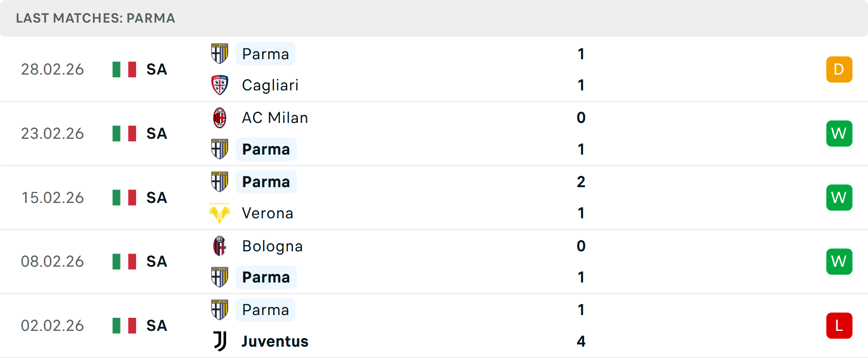This screenshot has height=358, width=868.
Task: Click the highlighted Parma team name versus Cagliari
Action: [265, 54]
